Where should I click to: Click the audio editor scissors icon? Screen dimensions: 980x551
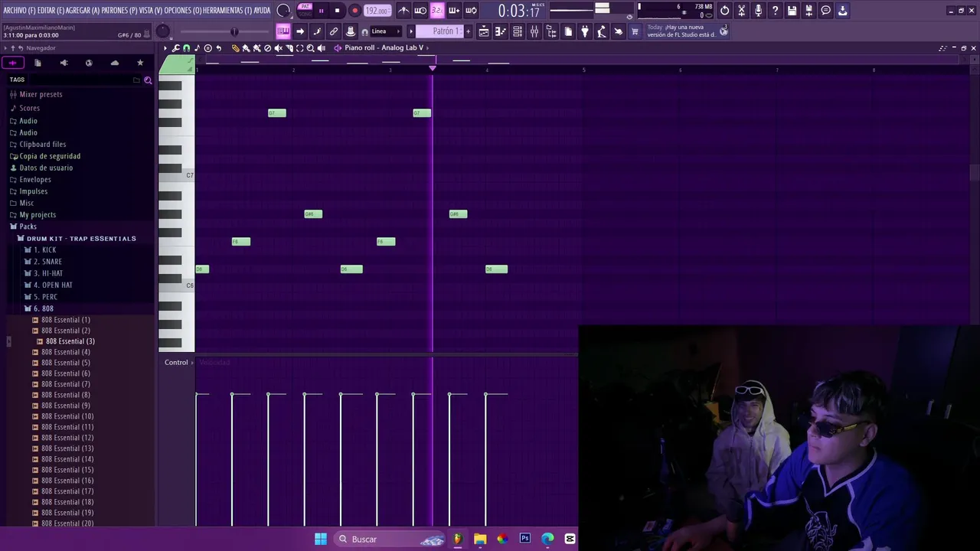(741, 11)
